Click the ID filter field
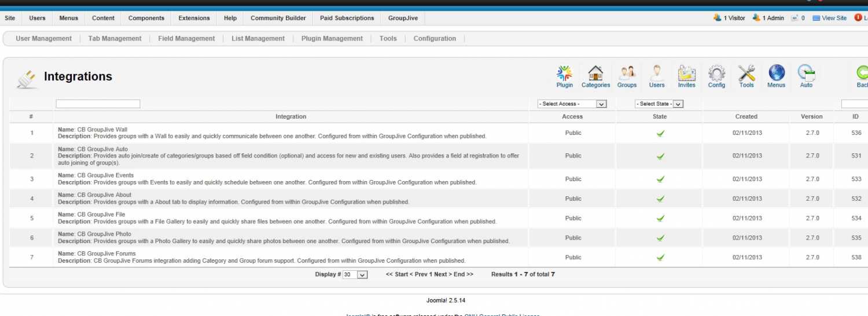The width and height of the screenshot is (868, 316). (x=855, y=104)
